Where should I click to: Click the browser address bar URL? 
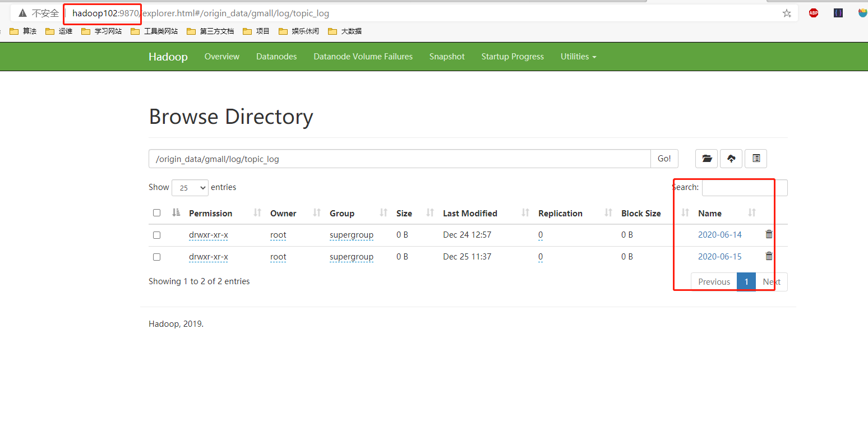click(x=201, y=13)
